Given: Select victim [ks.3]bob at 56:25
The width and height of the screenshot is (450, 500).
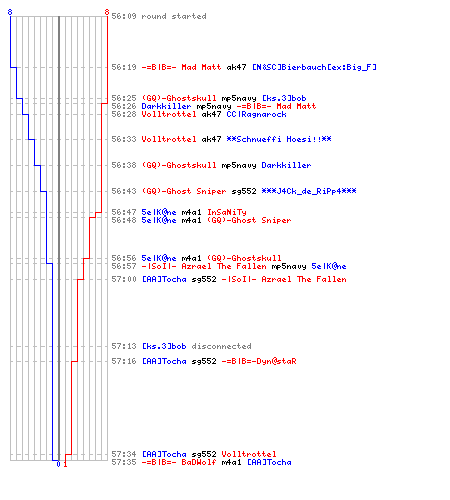Looking at the screenshot, I should click(284, 98).
